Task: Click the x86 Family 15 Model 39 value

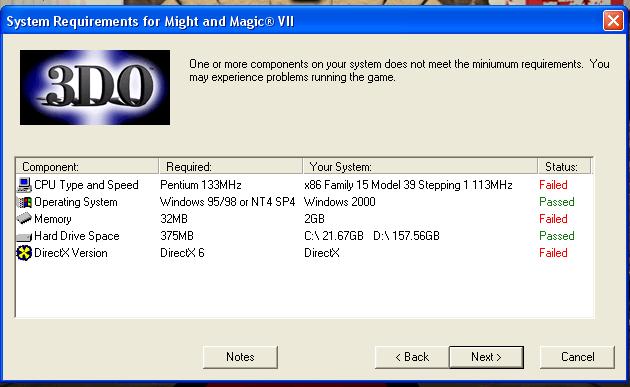Action: [x=408, y=185]
